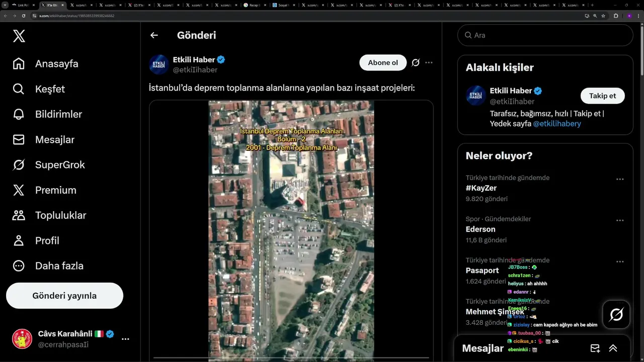The height and width of the screenshot is (362, 644).
Task: Open Topluluklar people icon
Action: (19, 215)
